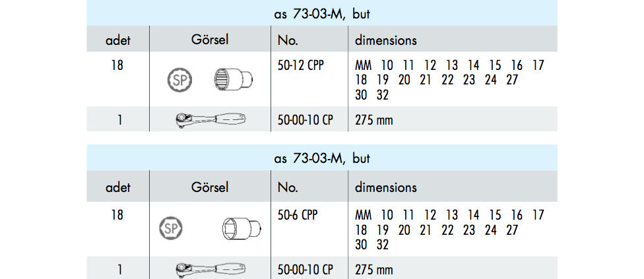Click the 6-point hex socket image
This screenshot has height=279, width=644.
[x=242, y=228]
